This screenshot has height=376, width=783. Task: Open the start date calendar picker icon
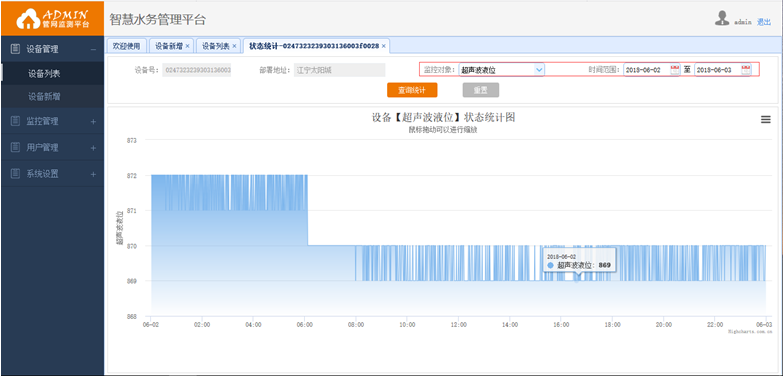(674, 70)
